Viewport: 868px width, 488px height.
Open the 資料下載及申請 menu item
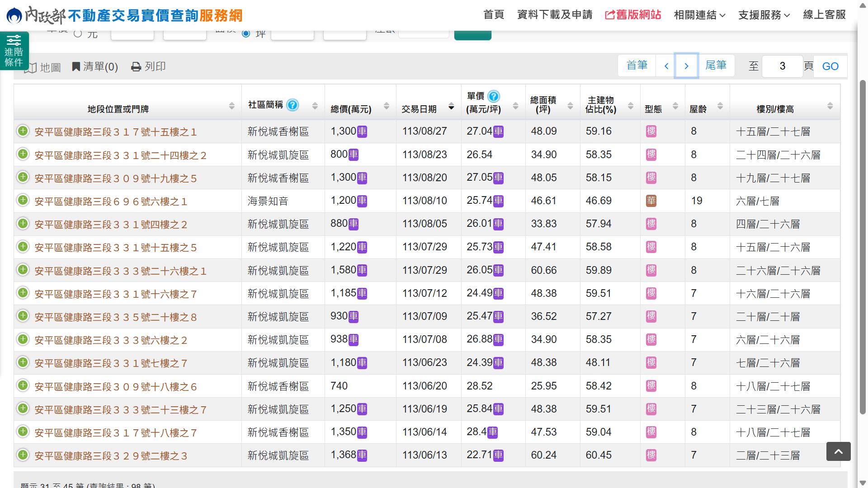[554, 15]
